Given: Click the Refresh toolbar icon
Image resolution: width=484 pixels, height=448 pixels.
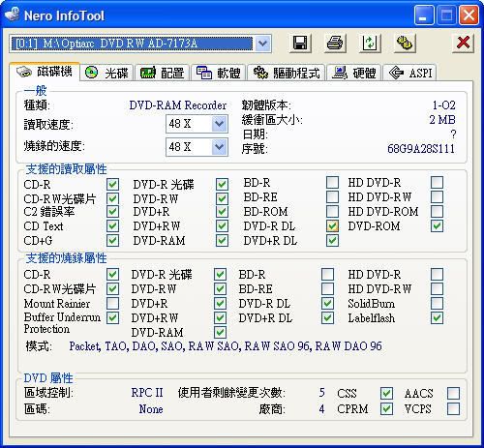Looking at the screenshot, I should pyautogui.click(x=370, y=43).
